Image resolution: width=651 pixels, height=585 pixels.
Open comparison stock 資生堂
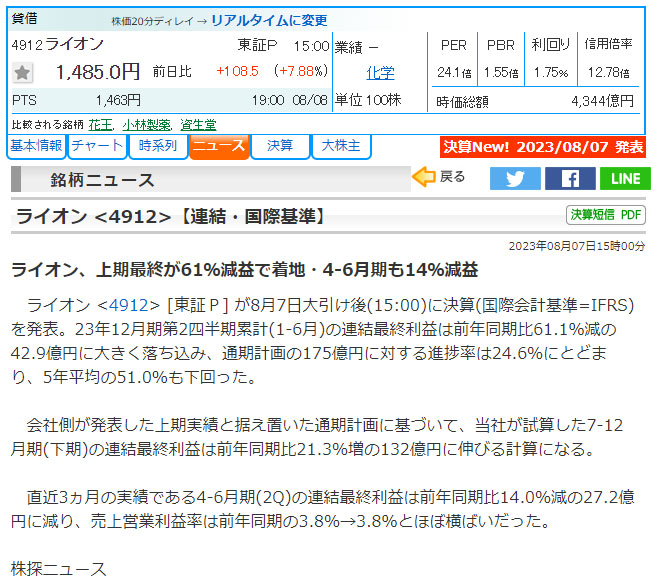pos(198,125)
